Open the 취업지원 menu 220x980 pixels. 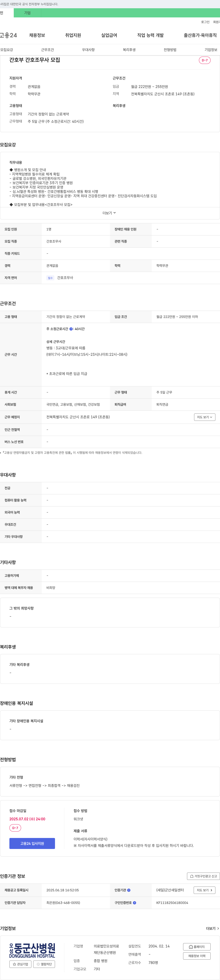[73, 35]
